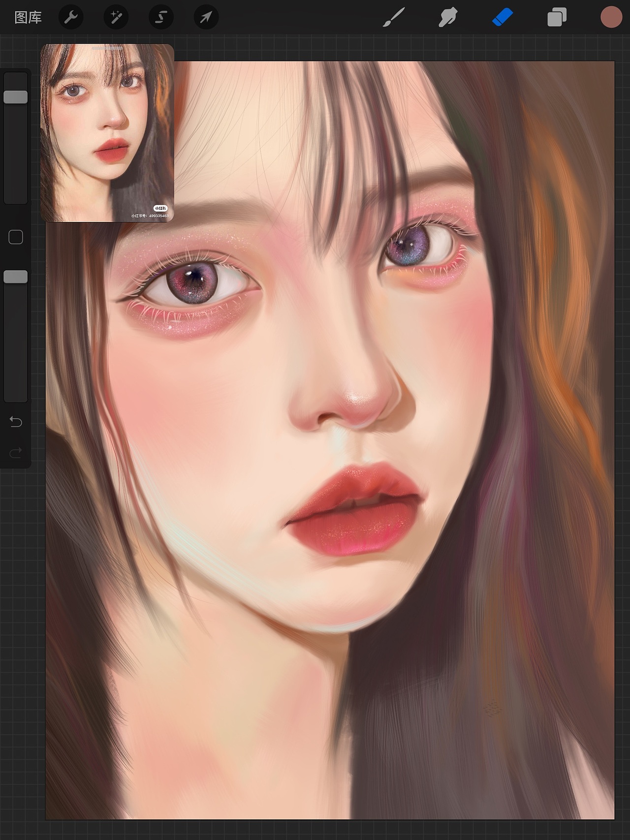Tap the square modify button on sidebar
Image resolution: width=630 pixels, height=840 pixels.
[16, 237]
